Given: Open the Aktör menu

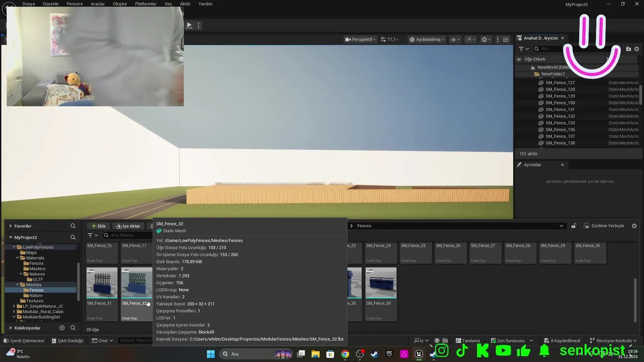Looking at the screenshot, I should (x=185, y=4).
